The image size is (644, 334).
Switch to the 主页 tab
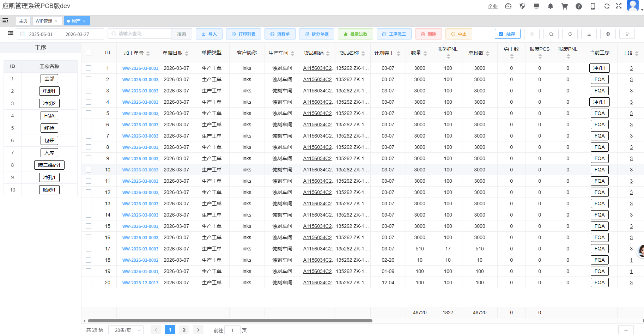(23, 21)
